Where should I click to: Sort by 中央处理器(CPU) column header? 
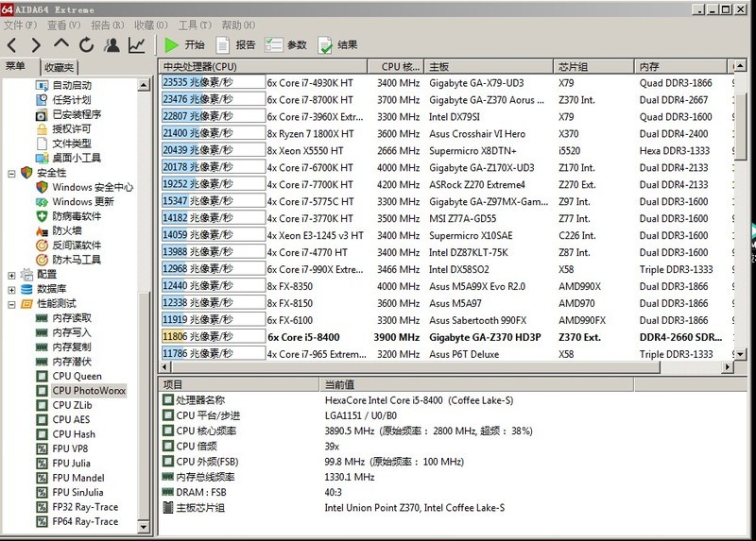pyautogui.click(x=263, y=66)
